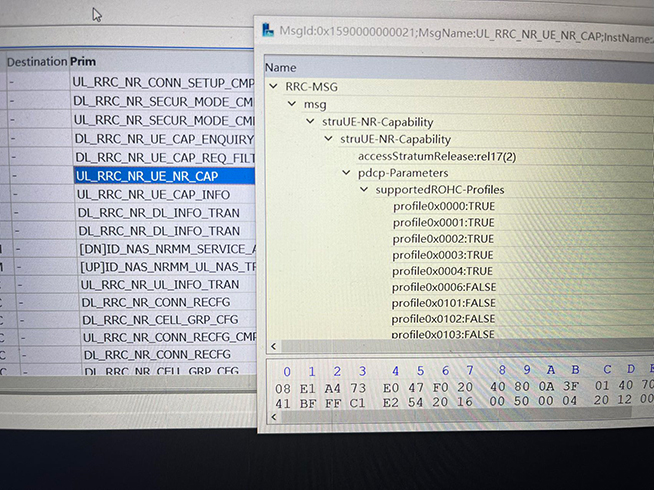Select profile0x0000:TRUE entry
The width and height of the screenshot is (654, 490).
443,207
